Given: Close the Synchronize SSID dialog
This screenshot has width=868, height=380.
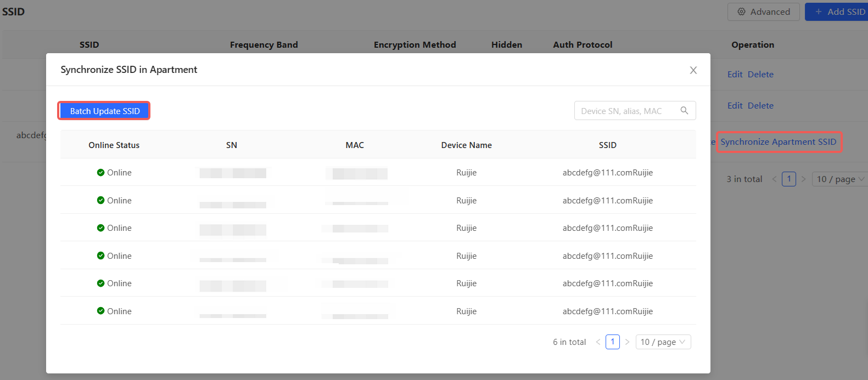Looking at the screenshot, I should click(693, 70).
